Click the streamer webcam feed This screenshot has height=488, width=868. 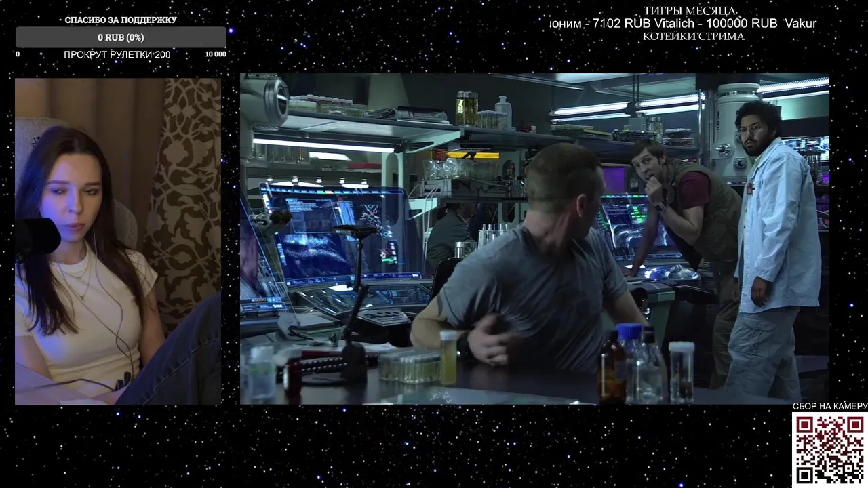pyautogui.click(x=118, y=241)
